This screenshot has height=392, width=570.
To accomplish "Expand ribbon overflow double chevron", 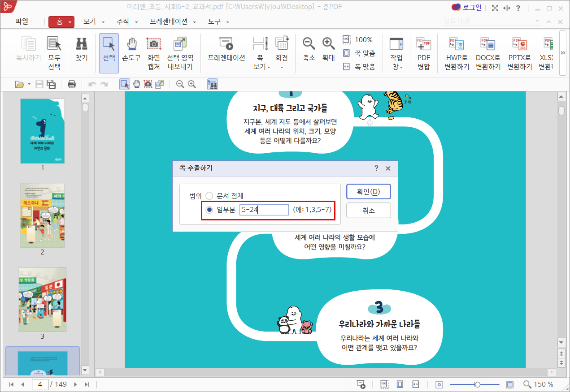I will pos(563,53).
